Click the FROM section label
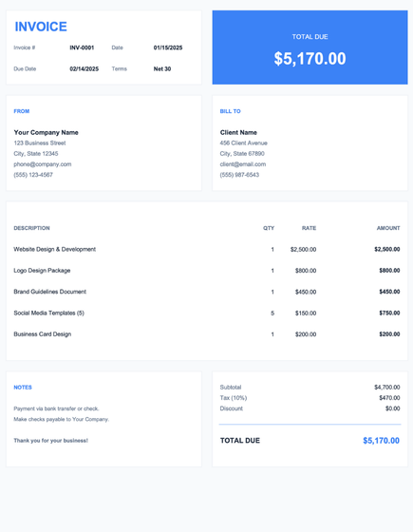Screen dimensions: 413x532 [x=21, y=111]
